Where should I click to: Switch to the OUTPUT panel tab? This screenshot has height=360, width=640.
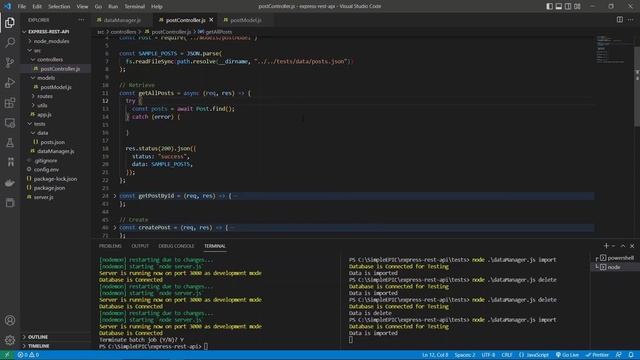point(140,246)
